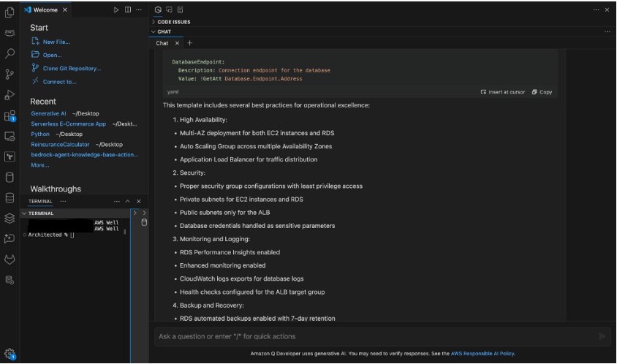Open a new chat tab with plus icon
617x364 pixels.
pos(189,43)
